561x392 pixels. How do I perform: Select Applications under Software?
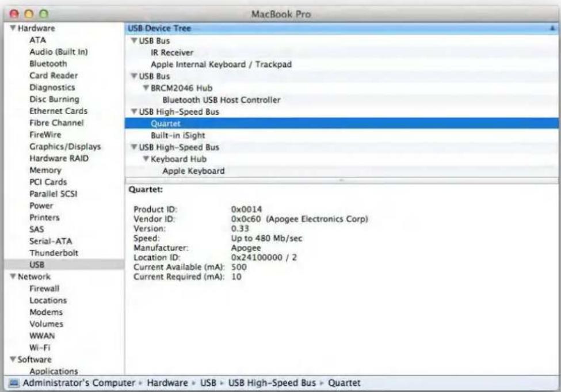coord(54,371)
